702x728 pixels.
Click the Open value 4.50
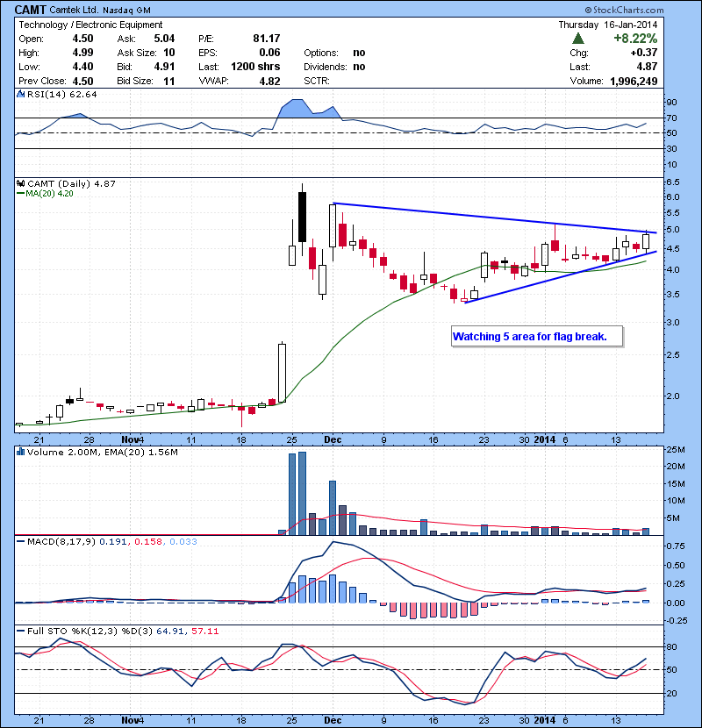pos(82,39)
